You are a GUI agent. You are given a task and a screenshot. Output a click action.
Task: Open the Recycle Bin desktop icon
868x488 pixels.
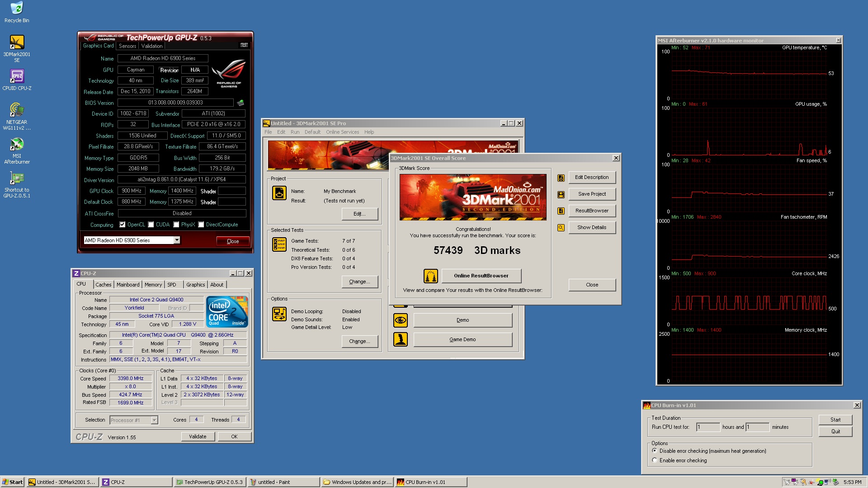[17, 12]
